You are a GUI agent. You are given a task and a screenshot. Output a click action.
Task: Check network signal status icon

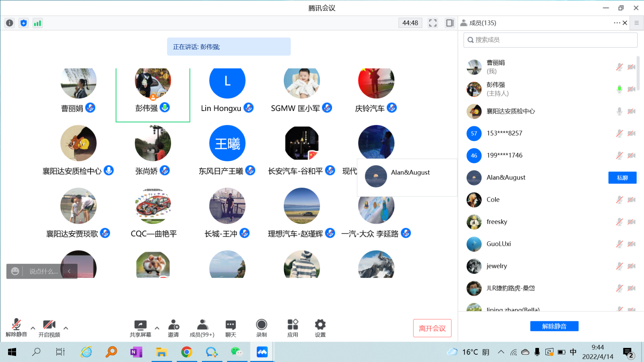[37, 23]
